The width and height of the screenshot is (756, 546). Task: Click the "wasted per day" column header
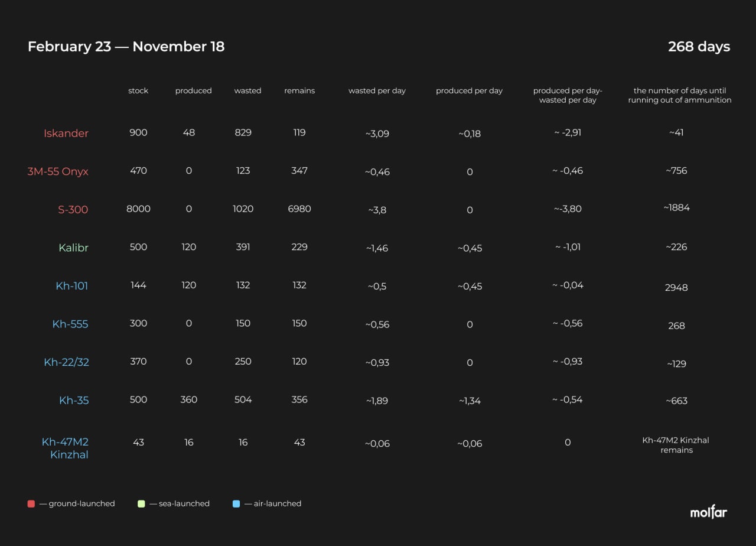(377, 91)
